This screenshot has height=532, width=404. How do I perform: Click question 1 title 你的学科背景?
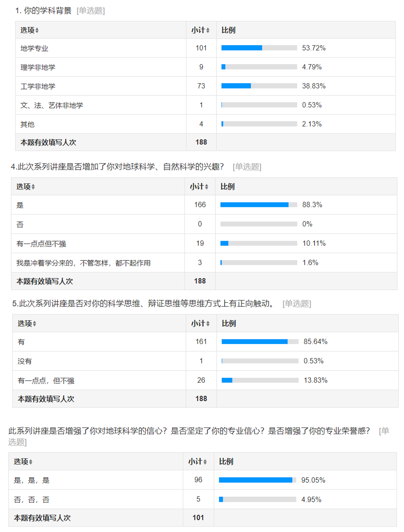47,11
